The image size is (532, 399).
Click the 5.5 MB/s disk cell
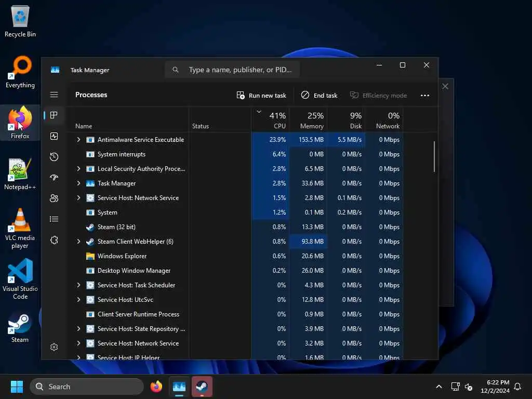(347, 140)
